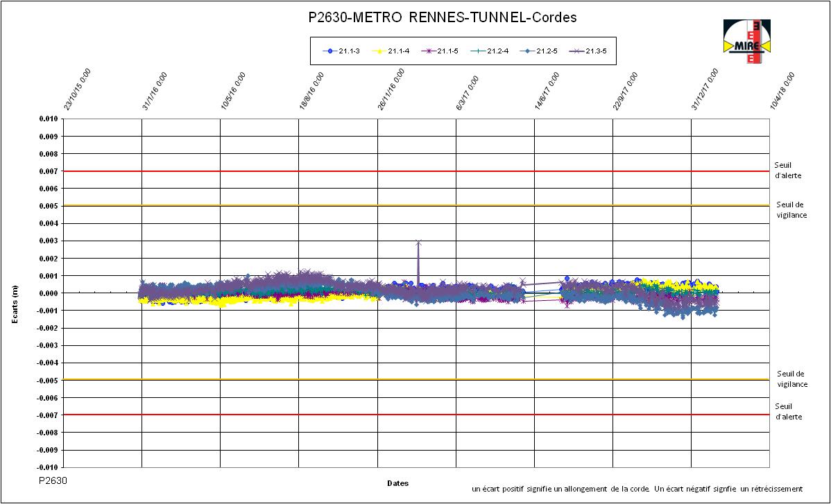Click the Ecarts (m) axis title
The image size is (831, 504).
click(x=15, y=304)
